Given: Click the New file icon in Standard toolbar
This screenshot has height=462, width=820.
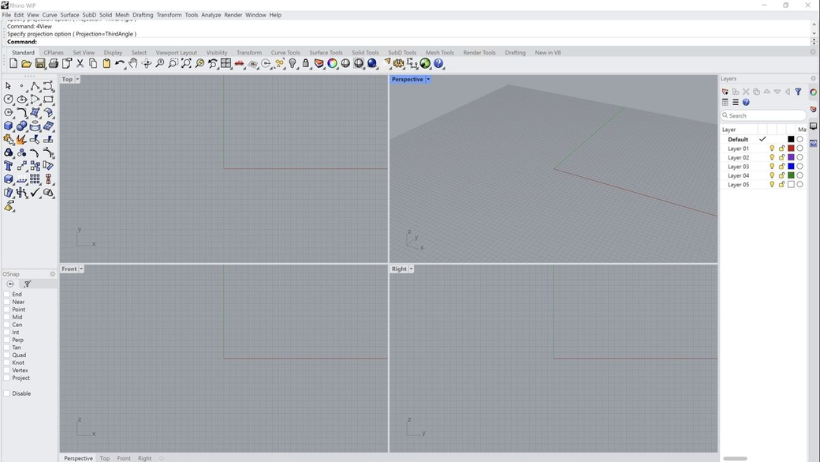Looking at the screenshot, I should point(13,63).
